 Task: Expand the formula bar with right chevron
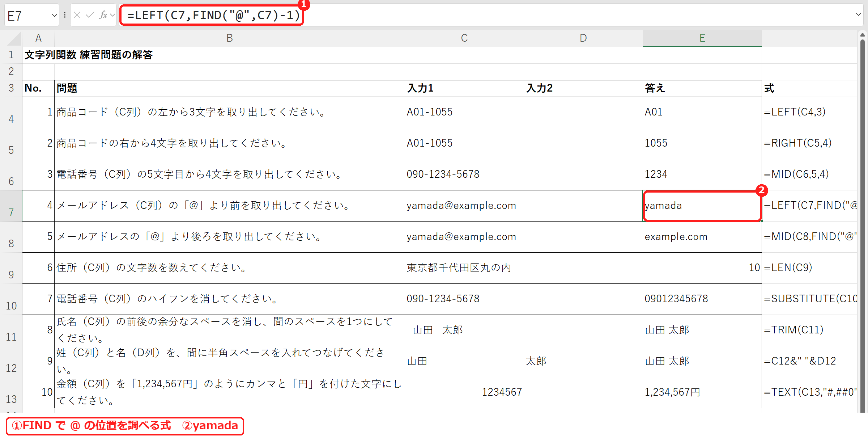858,15
